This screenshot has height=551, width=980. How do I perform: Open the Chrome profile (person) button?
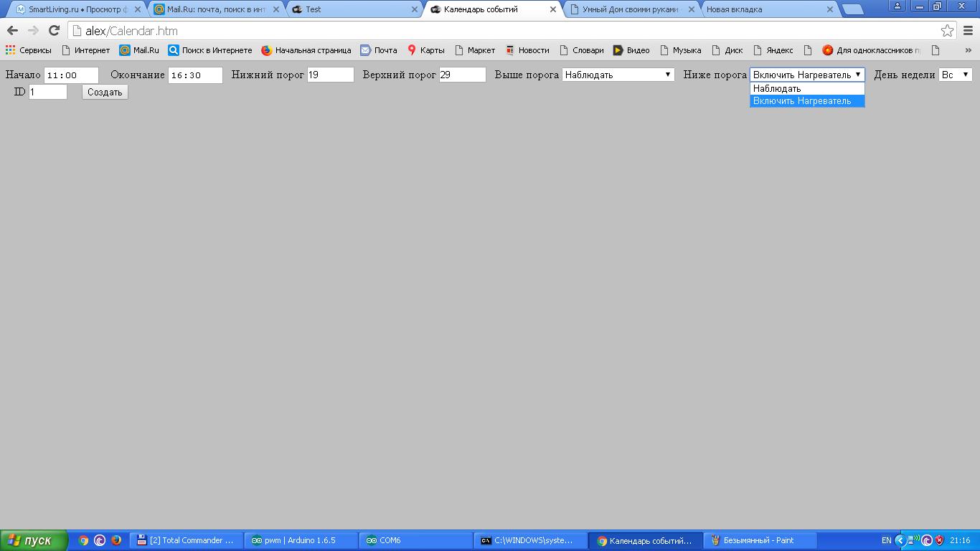pyautogui.click(x=897, y=6)
